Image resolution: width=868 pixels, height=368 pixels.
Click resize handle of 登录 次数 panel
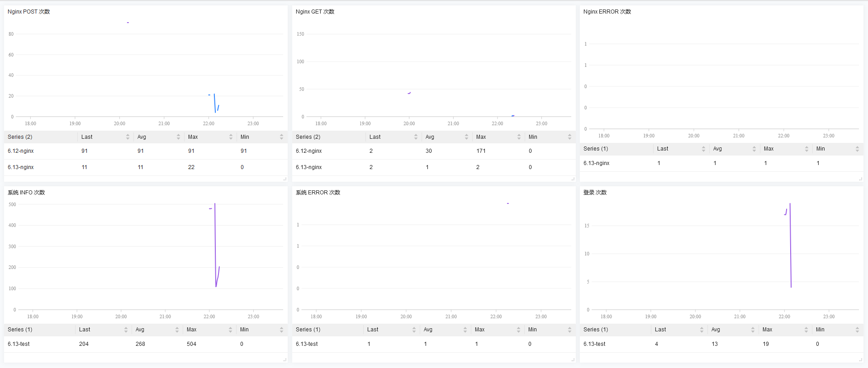click(x=861, y=360)
